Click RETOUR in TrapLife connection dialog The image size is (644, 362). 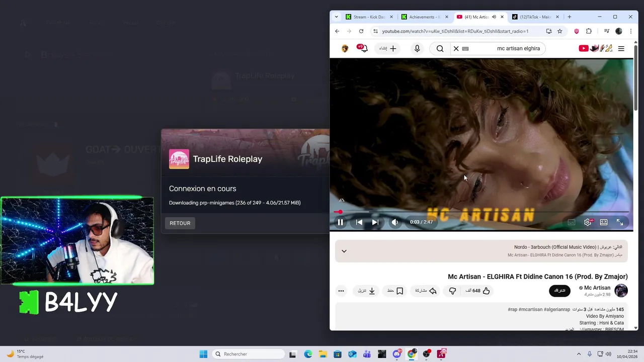coord(180,223)
